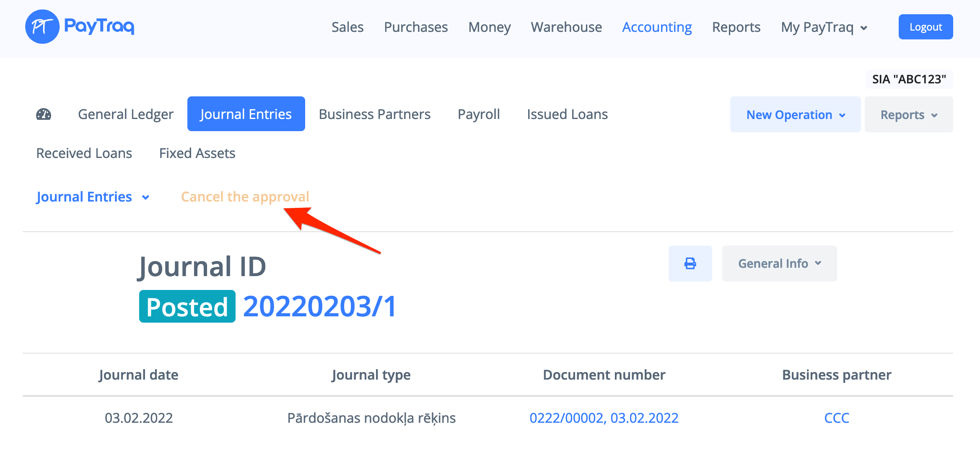The width and height of the screenshot is (980, 450).
Task: Log out with the Logout button
Action: 926,27
